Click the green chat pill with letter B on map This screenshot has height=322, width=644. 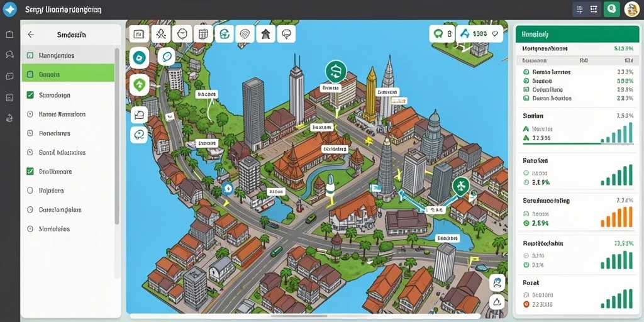[x=442, y=34]
